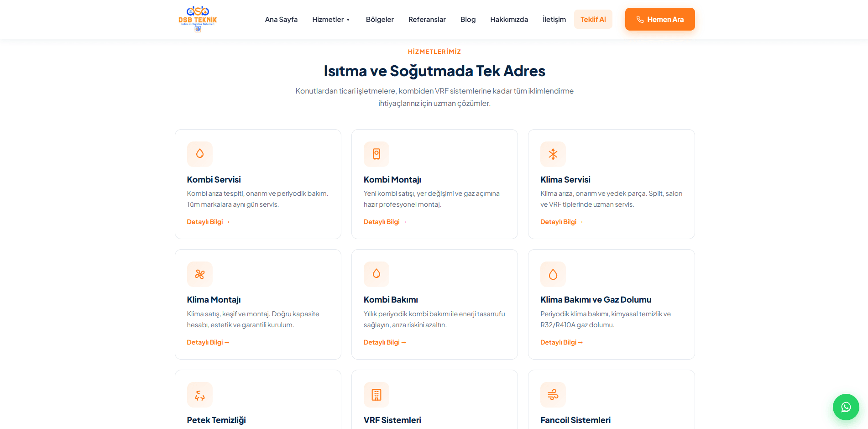Click the Kombi Montajı card title
This screenshot has width=868, height=429.
tap(392, 180)
